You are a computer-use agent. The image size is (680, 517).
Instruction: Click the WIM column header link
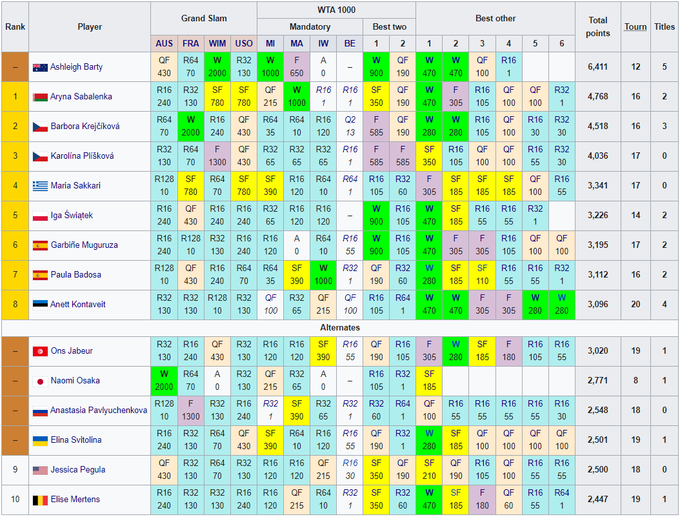pos(217,43)
